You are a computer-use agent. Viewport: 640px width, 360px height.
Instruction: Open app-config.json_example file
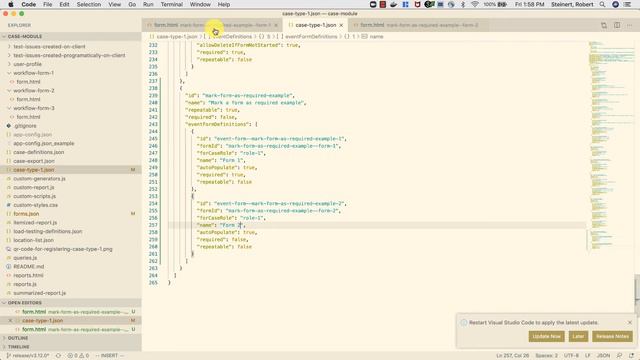point(71,143)
